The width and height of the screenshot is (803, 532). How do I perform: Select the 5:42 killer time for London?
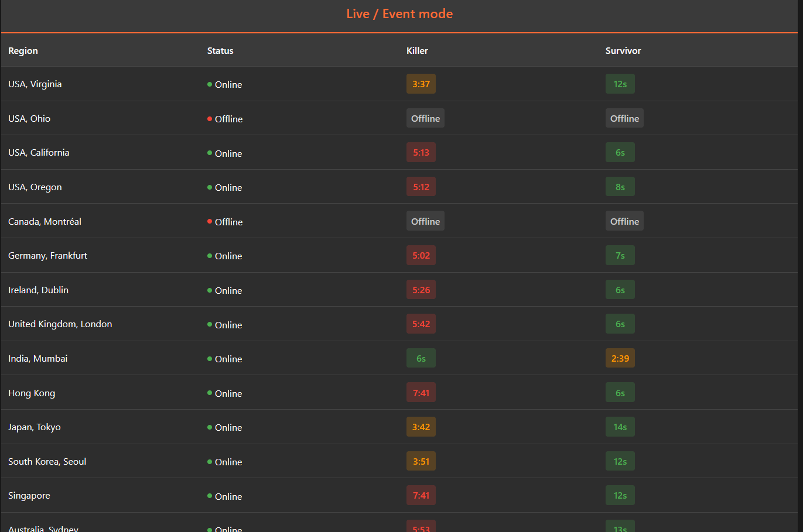tap(421, 324)
